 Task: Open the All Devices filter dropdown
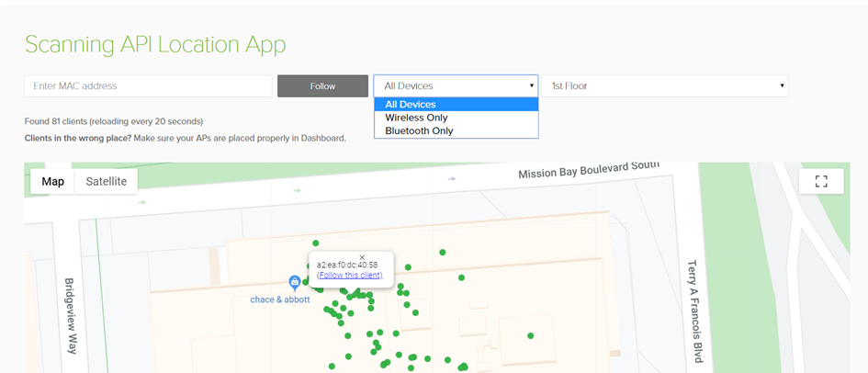tap(456, 86)
